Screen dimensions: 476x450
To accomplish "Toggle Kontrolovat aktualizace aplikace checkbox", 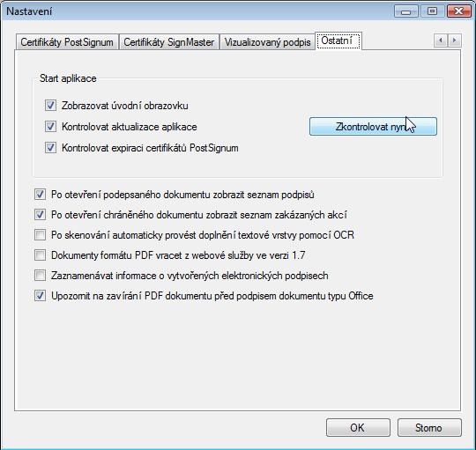I will [x=50, y=127].
